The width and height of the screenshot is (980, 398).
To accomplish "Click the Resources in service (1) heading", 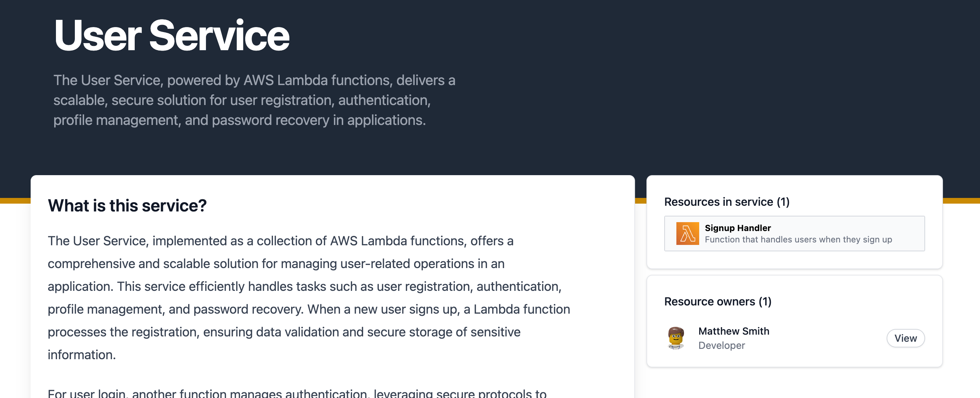I will [x=727, y=202].
